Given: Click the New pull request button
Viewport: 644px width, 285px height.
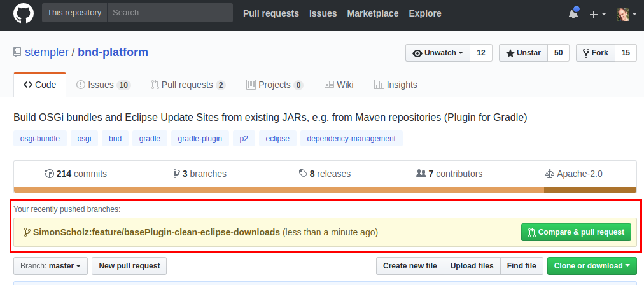Looking at the screenshot, I should (129, 266).
